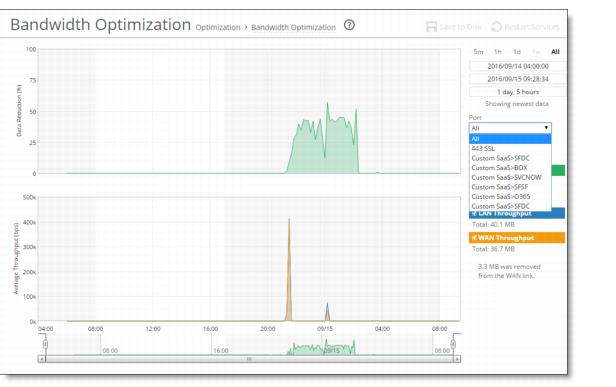Click the scrollbar left arrow button

[x=42, y=359]
